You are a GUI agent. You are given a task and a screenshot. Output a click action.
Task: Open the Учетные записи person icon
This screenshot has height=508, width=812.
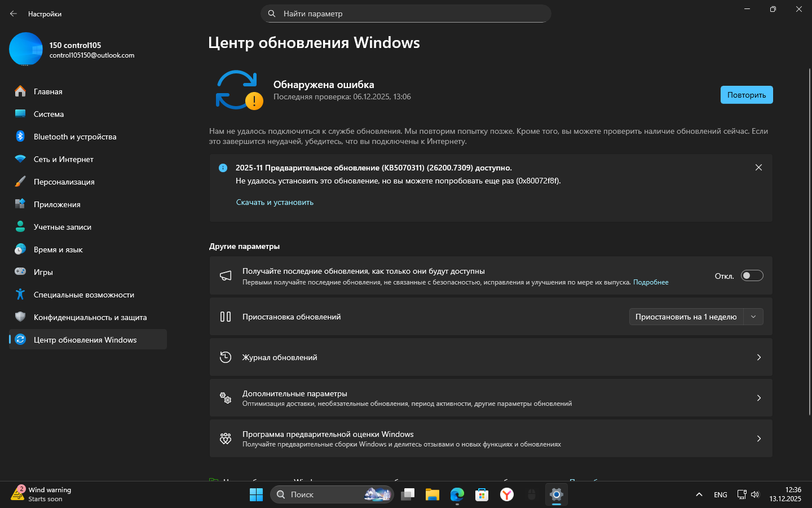point(20,226)
